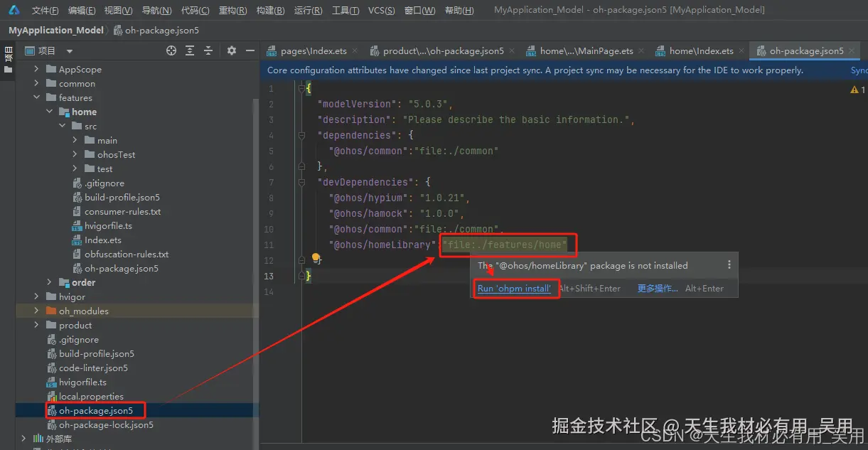Select Index.ets in home module

103,240
